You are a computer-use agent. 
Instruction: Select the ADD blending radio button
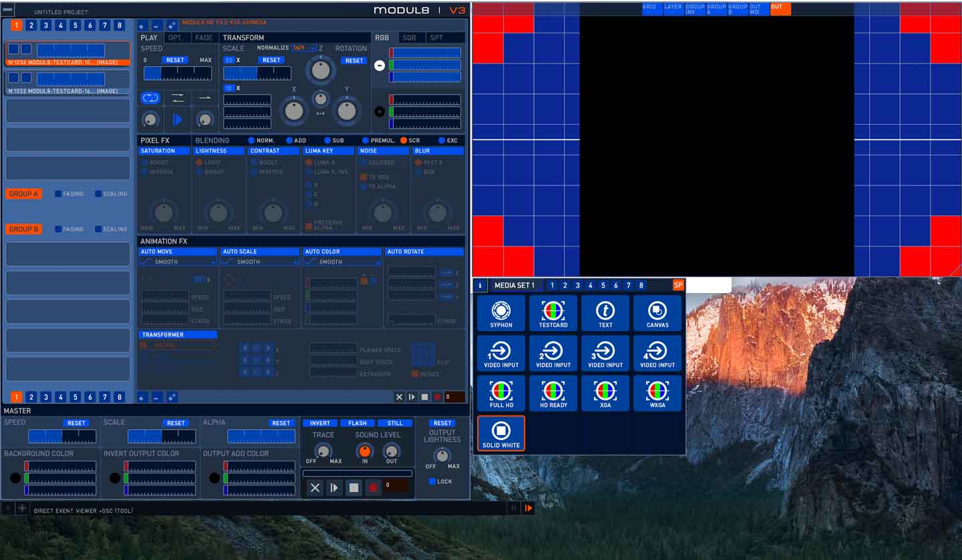tap(289, 141)
